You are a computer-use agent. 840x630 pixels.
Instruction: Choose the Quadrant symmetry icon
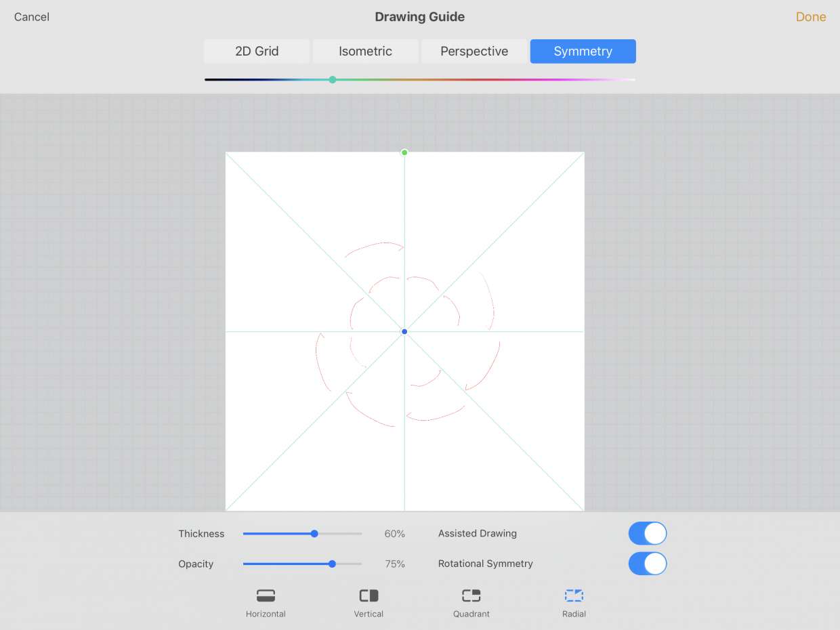471,596
